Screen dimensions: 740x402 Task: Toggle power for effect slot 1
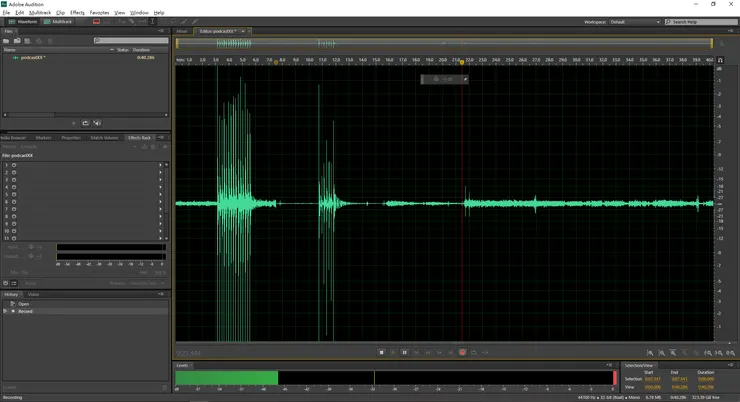14,165
